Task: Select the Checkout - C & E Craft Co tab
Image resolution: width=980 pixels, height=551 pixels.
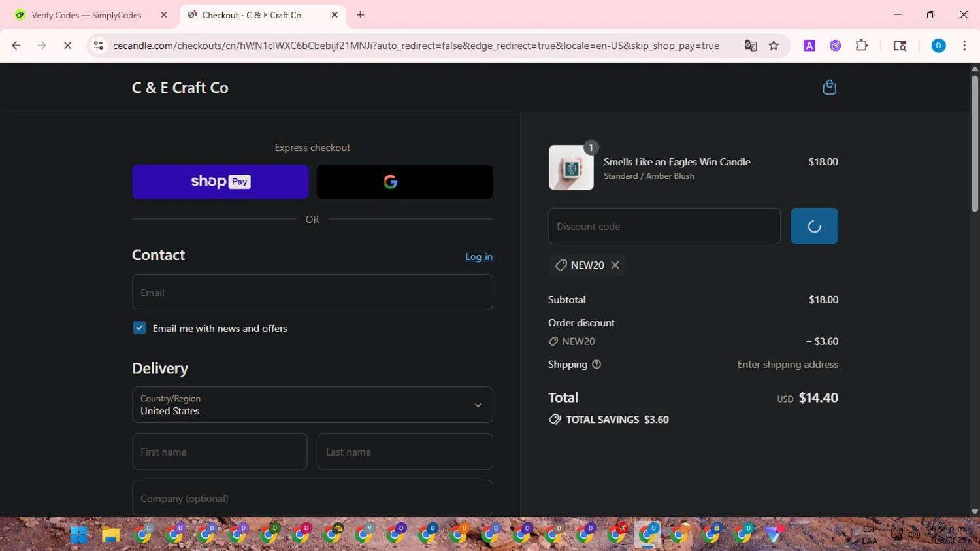Action: pos(252,15)
